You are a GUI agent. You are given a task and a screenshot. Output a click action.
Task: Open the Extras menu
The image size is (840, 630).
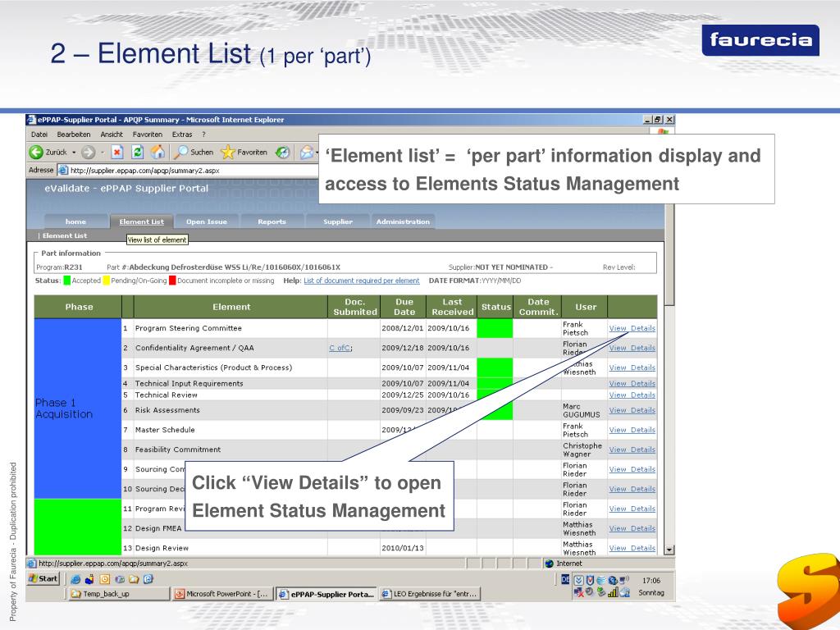[181, 135]
